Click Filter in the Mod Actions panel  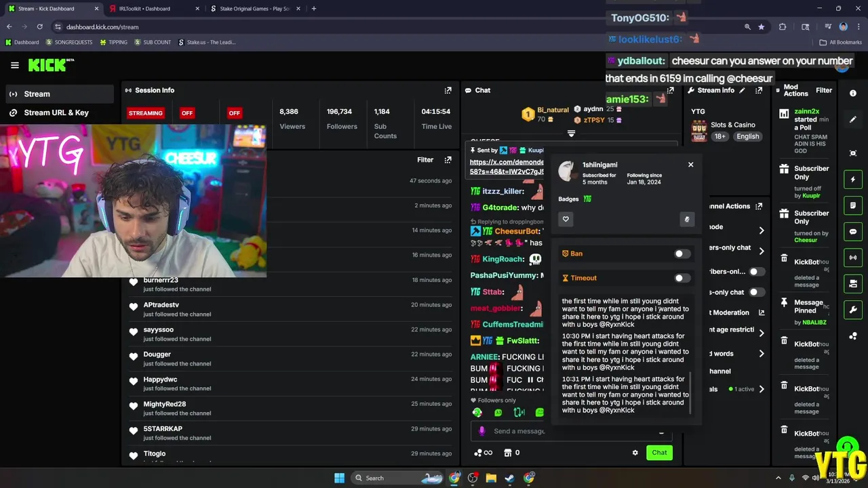tap(824, 90)
